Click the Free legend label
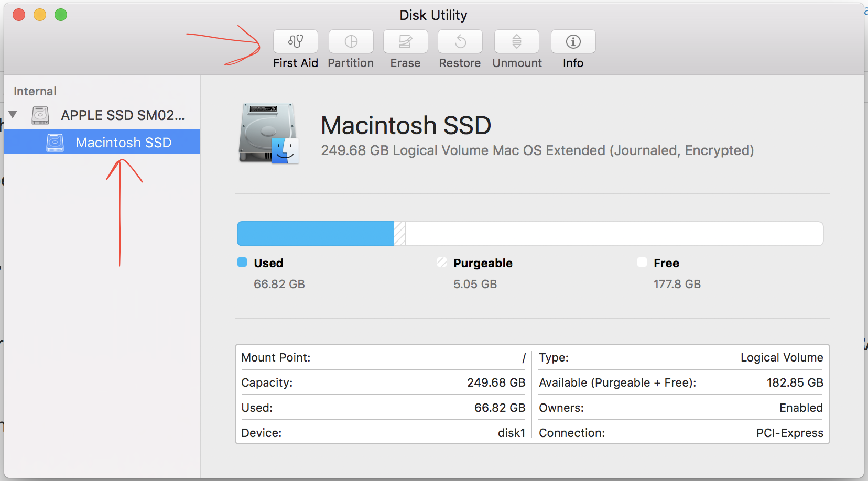This screenshot has height=481, width=868. coord(666,263)
